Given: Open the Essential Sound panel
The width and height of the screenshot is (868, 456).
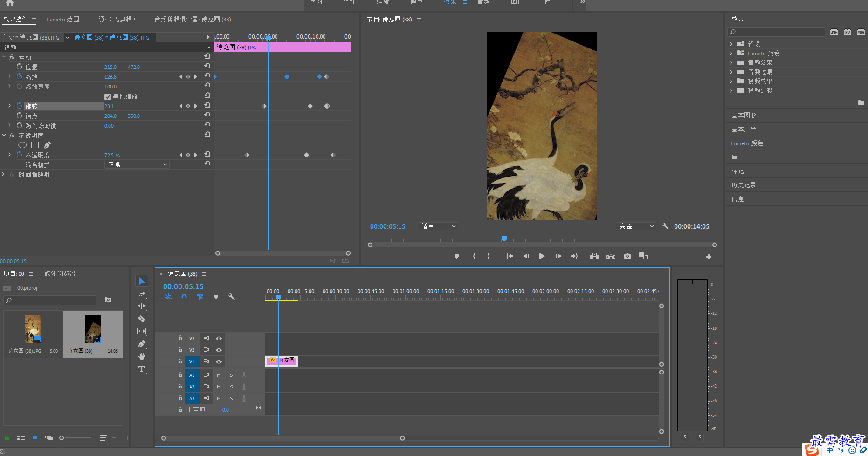Looking at the screenshot, I should click(744, 129).
